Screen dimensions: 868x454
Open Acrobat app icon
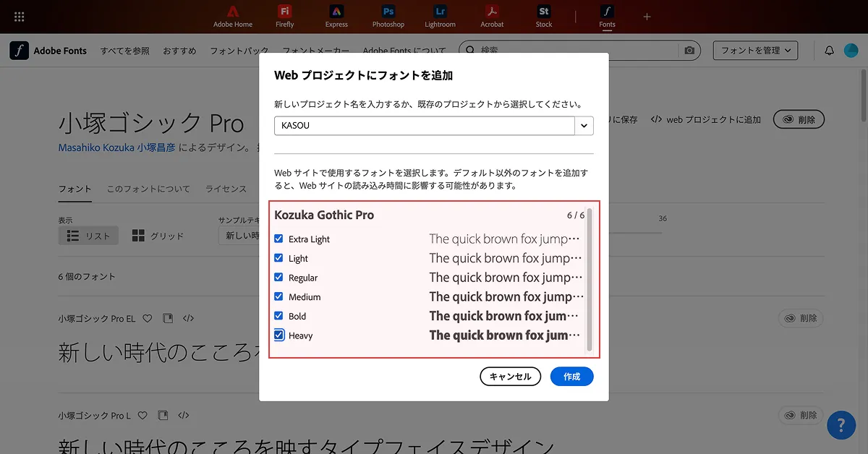[x=492, y=12]
